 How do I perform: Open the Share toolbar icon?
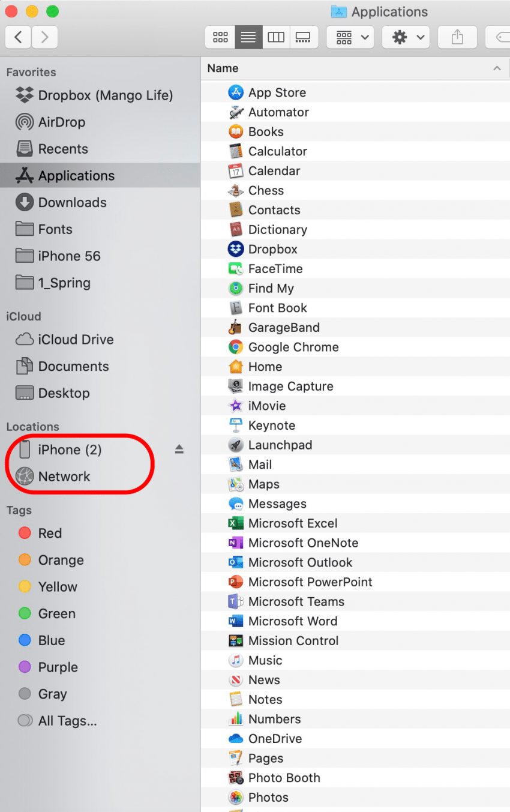tap(457, 37)
